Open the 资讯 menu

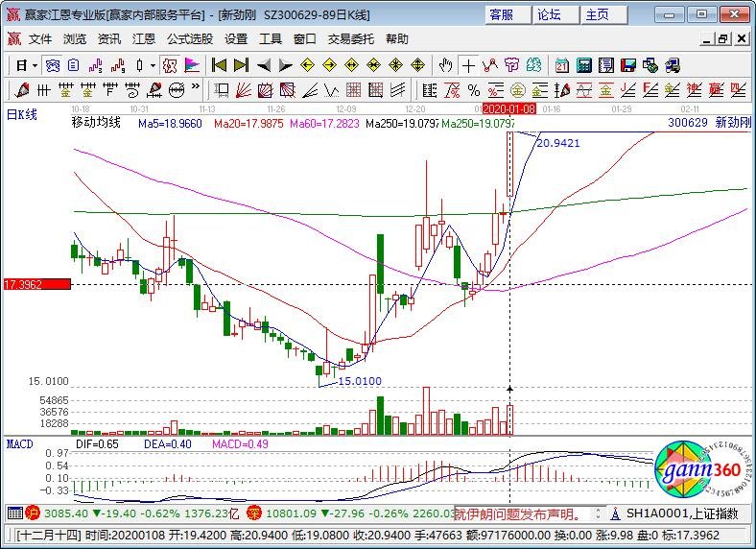[x=109, y=39]
